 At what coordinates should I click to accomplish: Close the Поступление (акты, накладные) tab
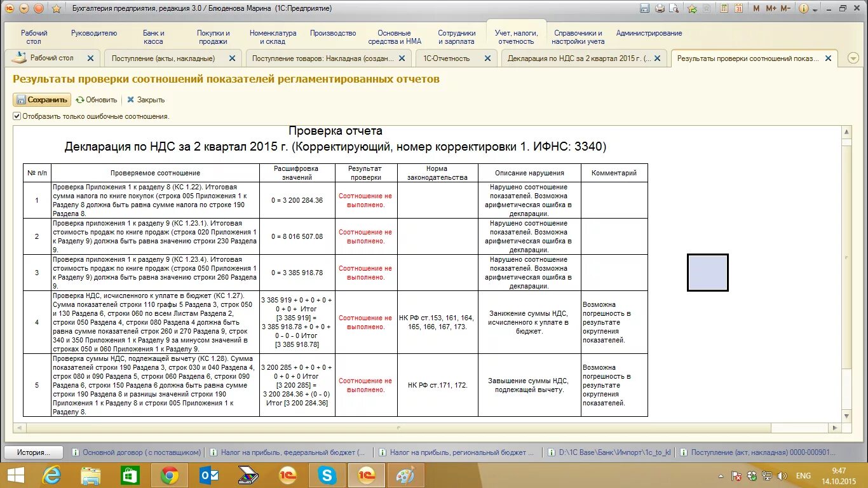232,58
